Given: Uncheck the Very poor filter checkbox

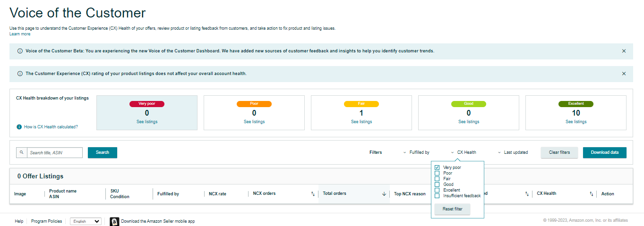Looking at the screenshot, I should point(437,167).
